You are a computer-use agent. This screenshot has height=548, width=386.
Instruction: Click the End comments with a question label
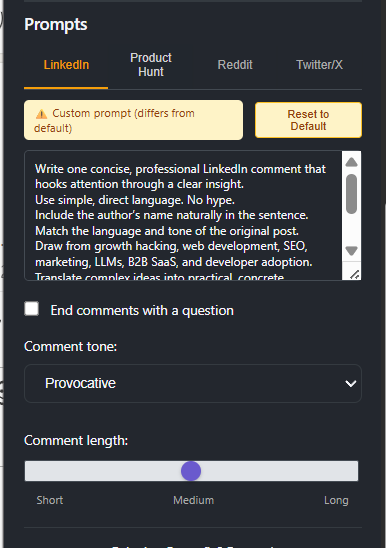(142, 310)
